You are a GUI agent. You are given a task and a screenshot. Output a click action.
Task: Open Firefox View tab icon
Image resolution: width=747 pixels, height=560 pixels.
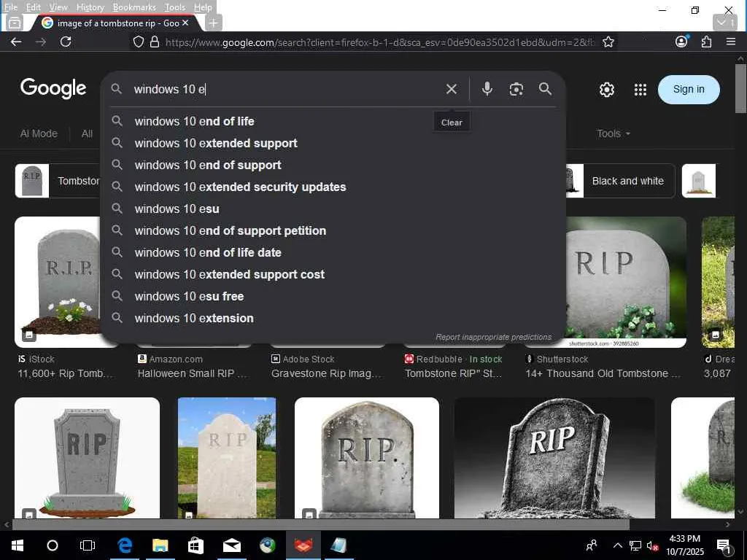15,23
